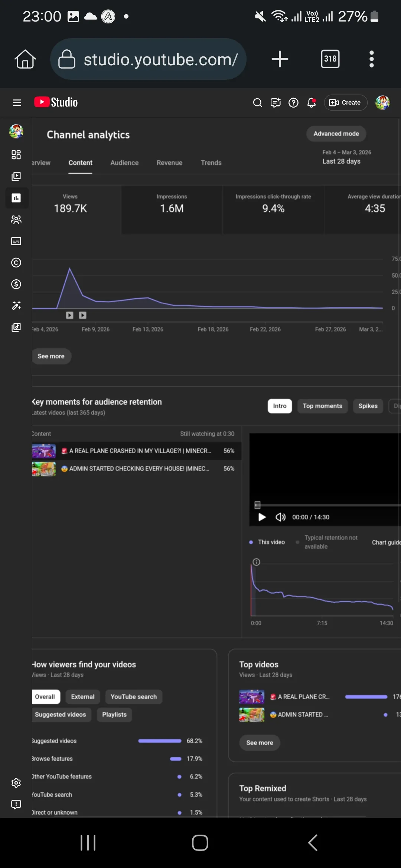Click See more under views chart
This screenshot has height=868, width=401.
pyautogui.click(x=51, y=356)
